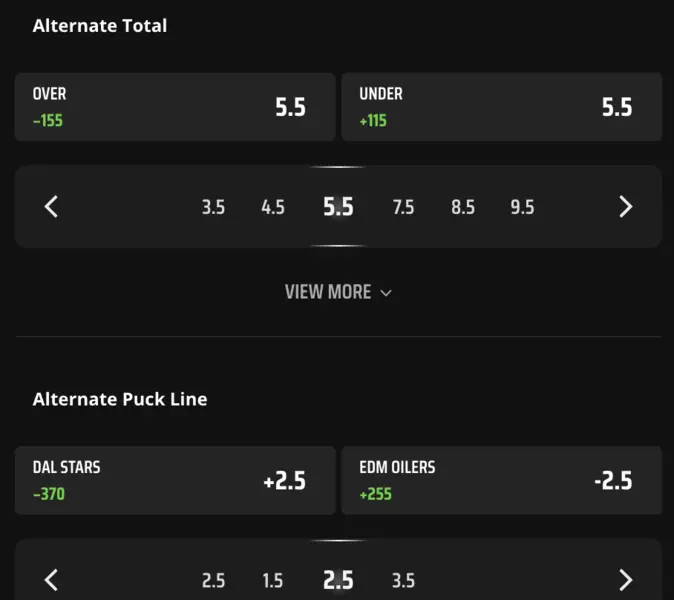This screenshot has height=600, width=674.
Task: Click the right arrow in Alternate Puck Line selector
Action: coord(625,580)
